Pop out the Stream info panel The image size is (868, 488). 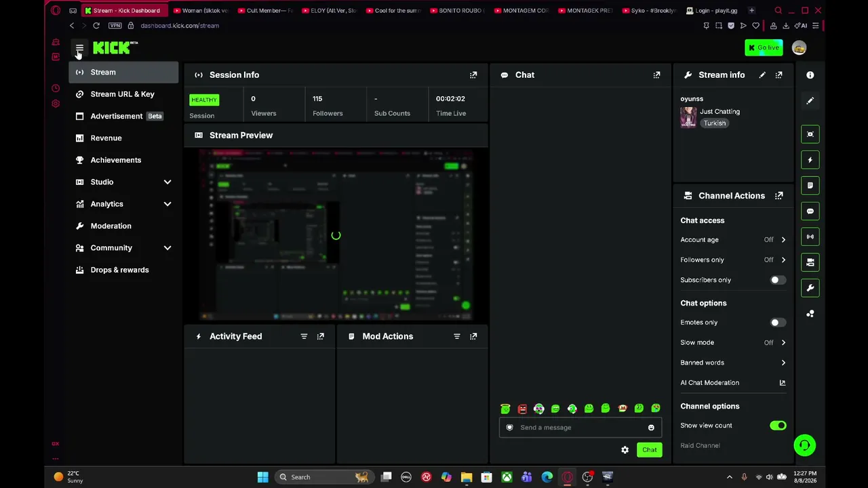[779, 75]
